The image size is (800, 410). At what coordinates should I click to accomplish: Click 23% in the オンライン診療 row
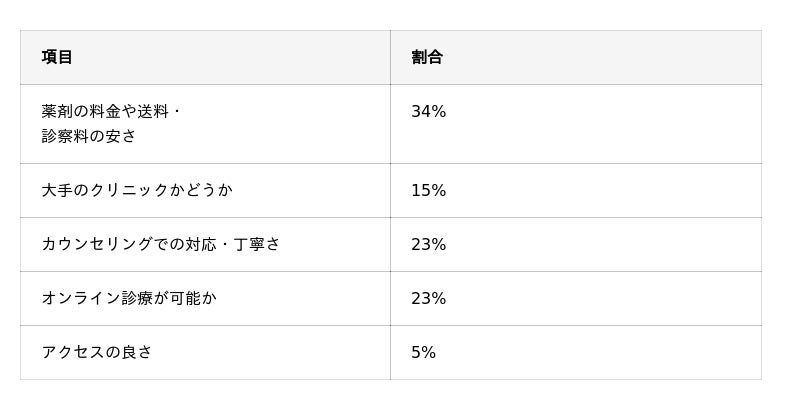pyautogui.click(x=428, y=298)
